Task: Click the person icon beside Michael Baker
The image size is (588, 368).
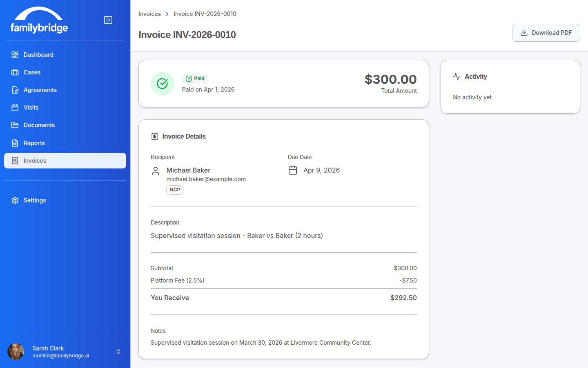Action: pos(156,171)
